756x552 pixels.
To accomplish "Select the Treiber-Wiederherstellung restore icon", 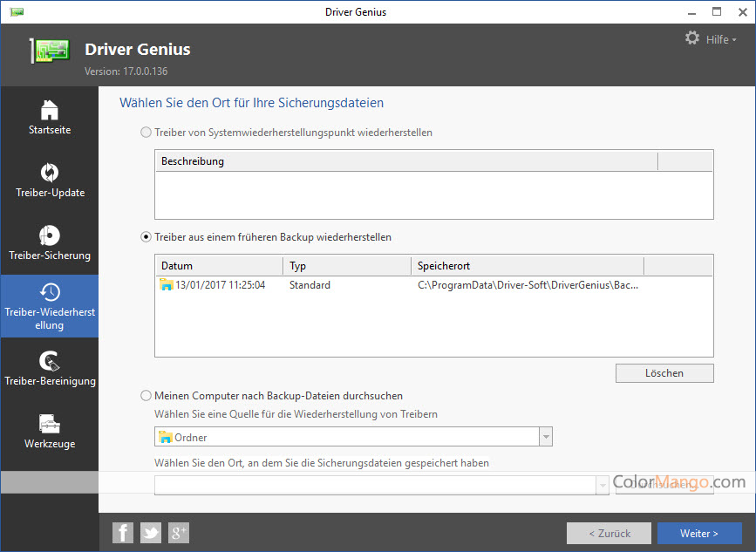I will click(49, 292).
